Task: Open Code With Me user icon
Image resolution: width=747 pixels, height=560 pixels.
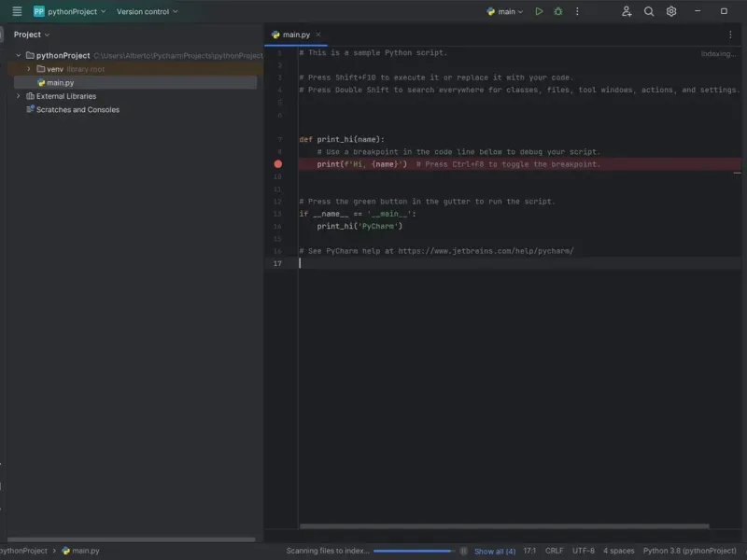Action: coord(627,11)
